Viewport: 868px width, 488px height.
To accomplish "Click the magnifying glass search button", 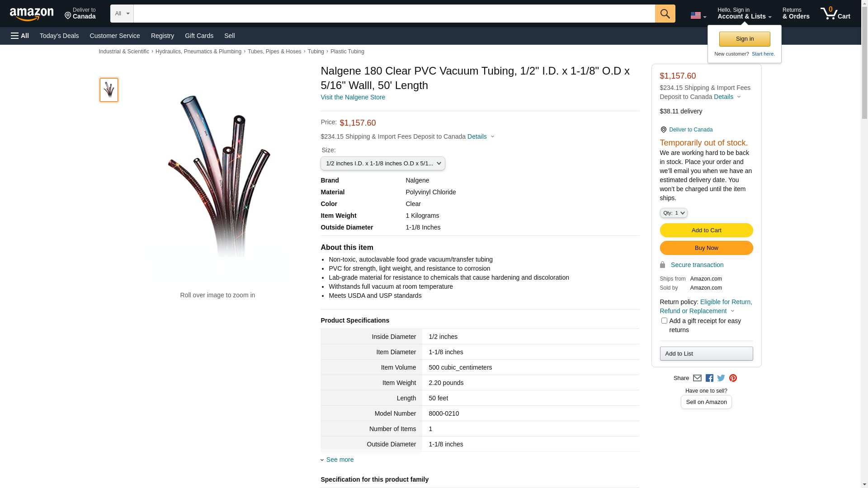I will pos(665,14).
